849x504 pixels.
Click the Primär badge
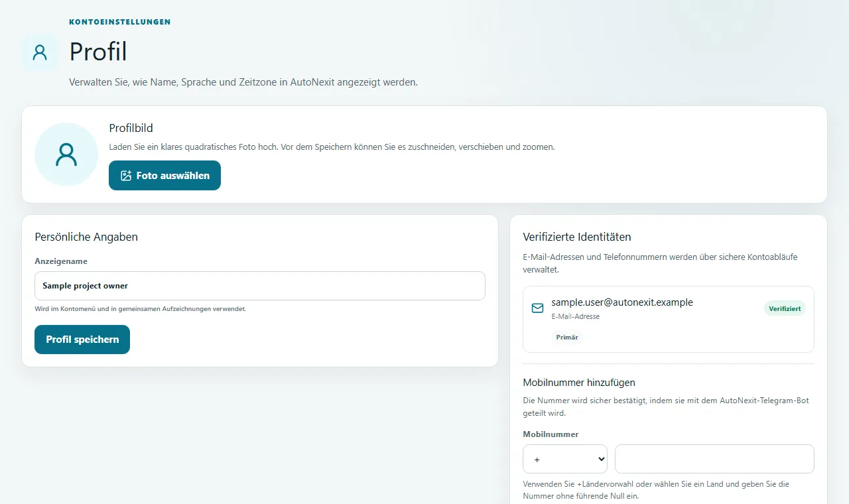click(x=567, y=337)
